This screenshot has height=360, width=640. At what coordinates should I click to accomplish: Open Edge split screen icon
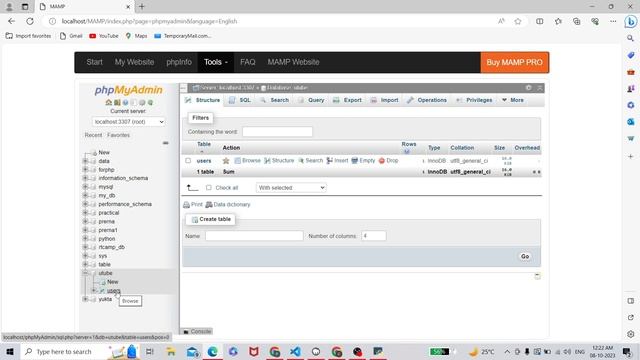point(540,21)
